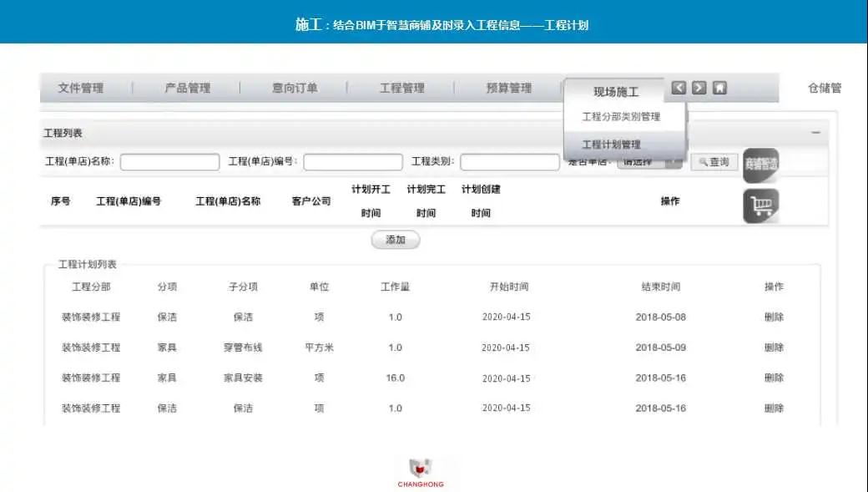Click the left back-arrow navigation icon
Screen dimensions: 868x492
[679, 88]
